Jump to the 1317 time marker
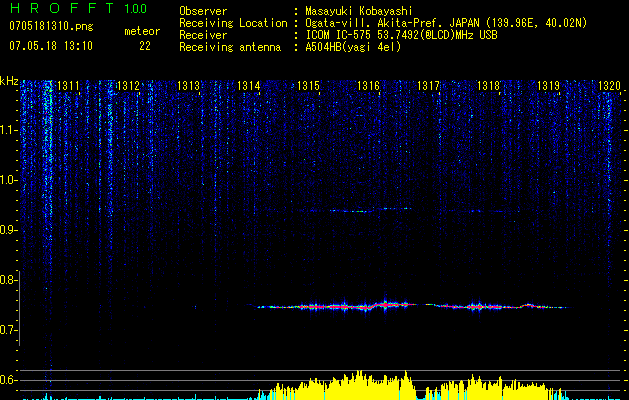The height and width of the screenshot is (400, 629). (429, 87)
